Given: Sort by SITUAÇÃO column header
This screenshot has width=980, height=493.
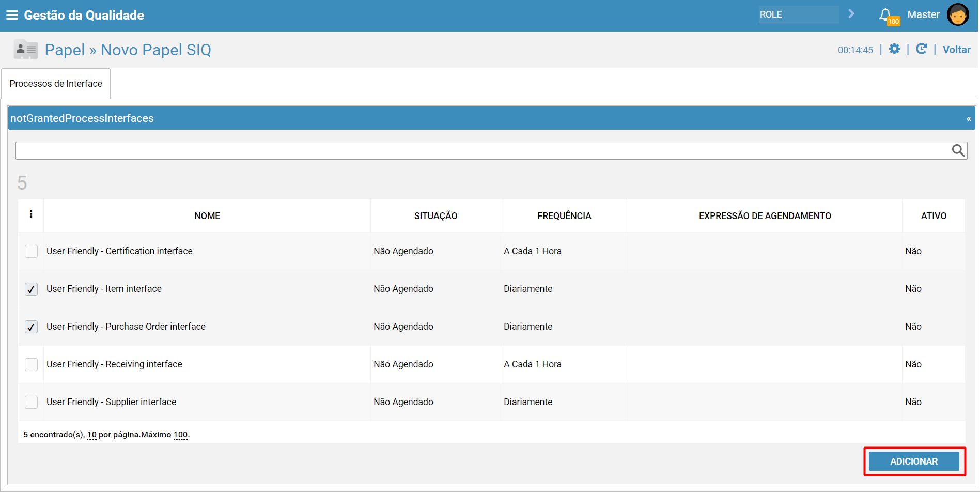Looking at the screenshot, I should (x=435, y=216).
